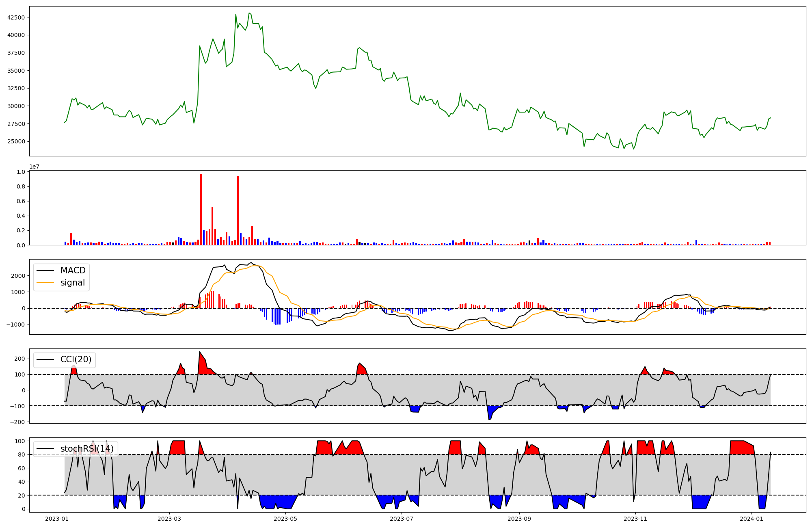This screenshot has width=812, height=528.
Task: Pick the 30000 price axis label
Action: coord(17,106)
